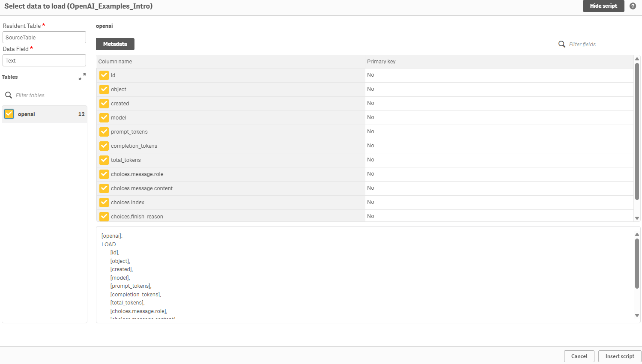
Task: Select the prompt_tokens column row
Action: [x=128, y=131]
